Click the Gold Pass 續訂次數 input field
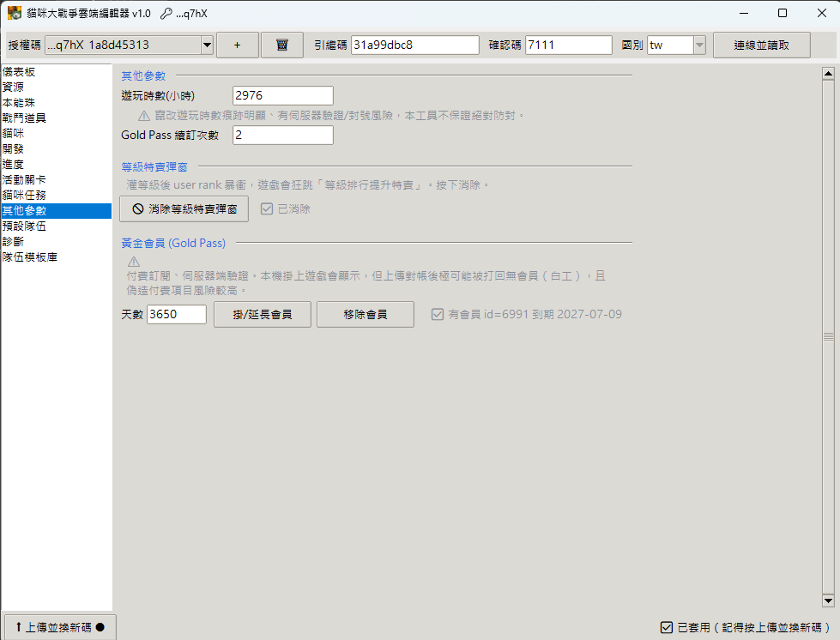The image size is (840, 640). (x=283, y=135)
